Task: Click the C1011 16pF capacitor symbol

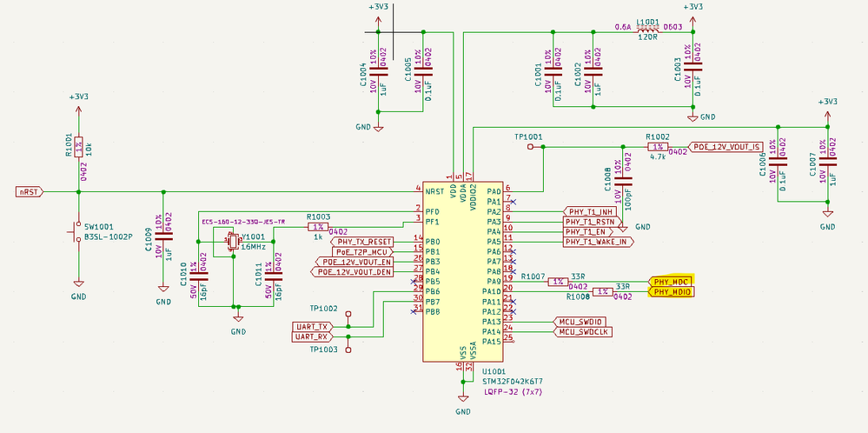Action: (x=274, y=276)
